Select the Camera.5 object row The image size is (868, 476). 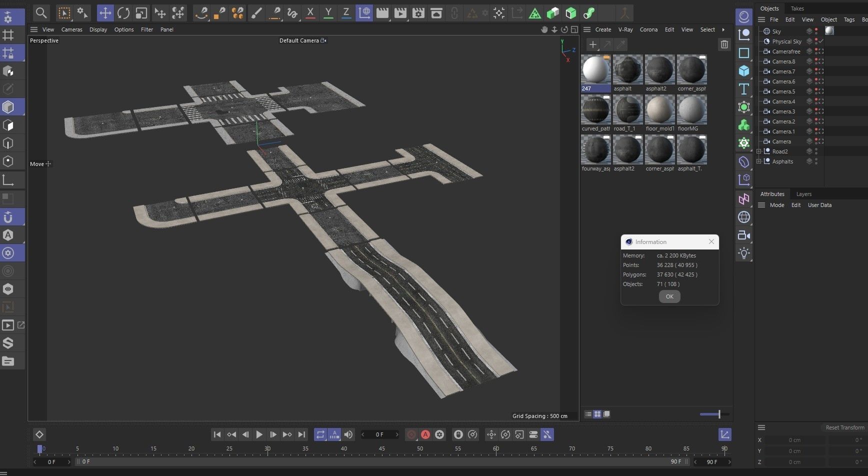coord(783,91)
